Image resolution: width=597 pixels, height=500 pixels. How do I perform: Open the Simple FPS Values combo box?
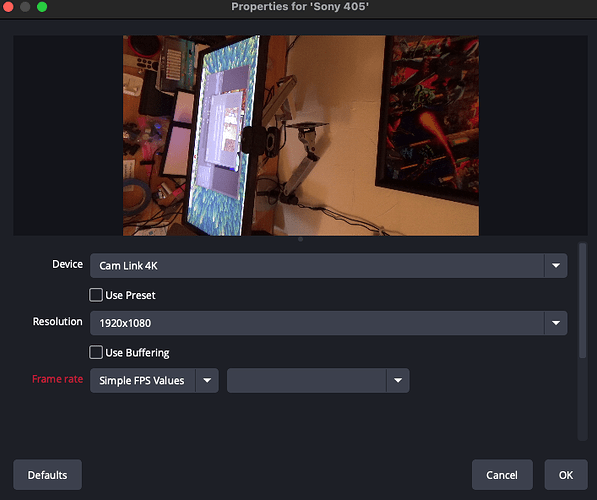(x=154, y=380)
